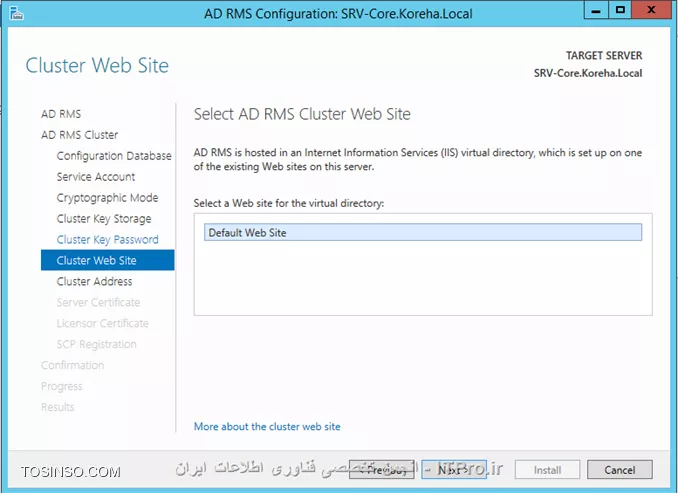The image size is (678, 493).
Task: Click the Next button
Action: coord(454,470)
